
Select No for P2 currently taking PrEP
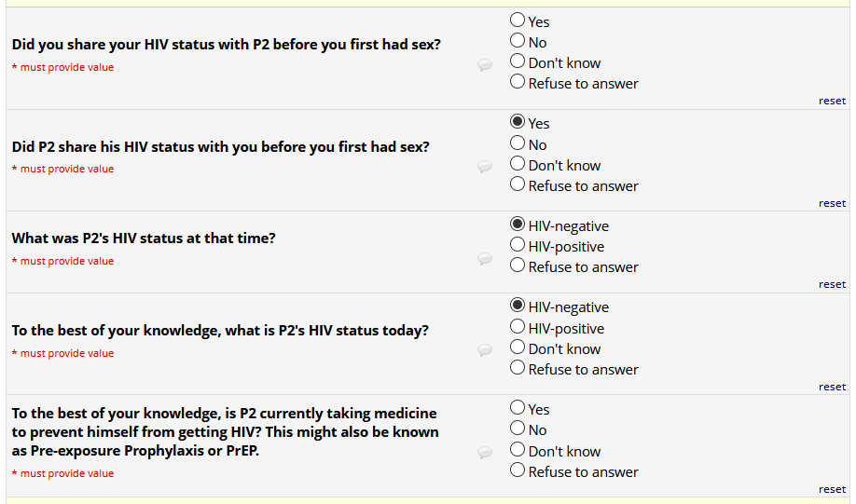[x=518, y=429]
